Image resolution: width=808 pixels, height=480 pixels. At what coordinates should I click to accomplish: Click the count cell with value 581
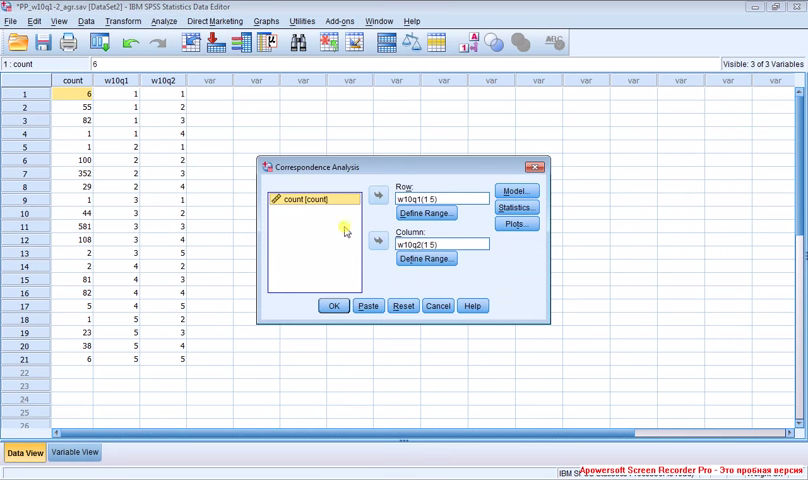point(72,226)
